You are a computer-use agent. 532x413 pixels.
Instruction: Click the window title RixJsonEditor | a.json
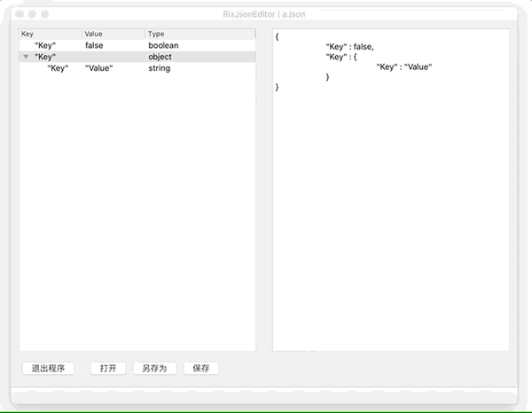coord(264,14)
